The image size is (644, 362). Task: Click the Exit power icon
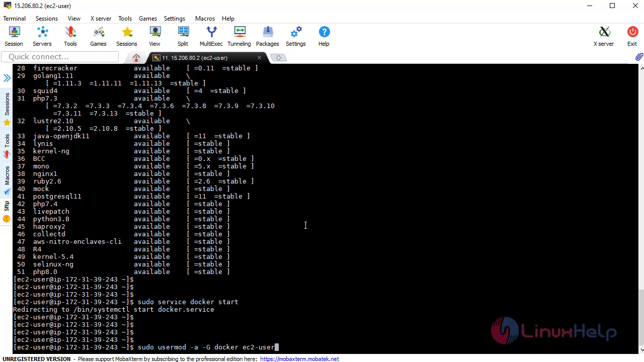coord(632,37)
